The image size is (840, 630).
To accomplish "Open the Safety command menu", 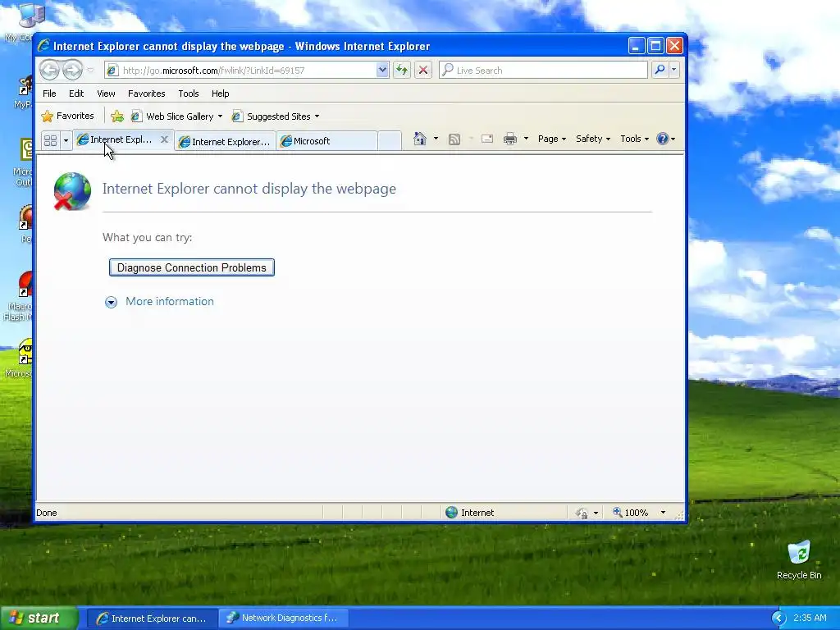I will coord(592,139).
